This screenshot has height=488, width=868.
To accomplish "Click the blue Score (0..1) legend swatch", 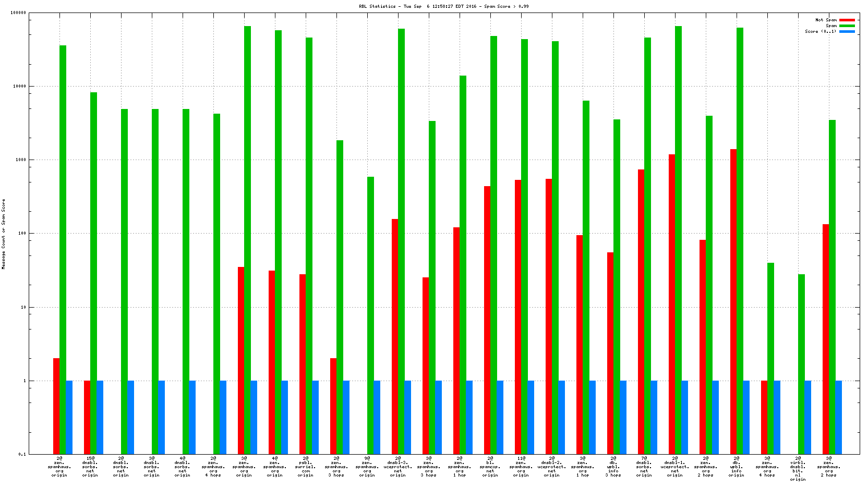I will coord(847,31).
